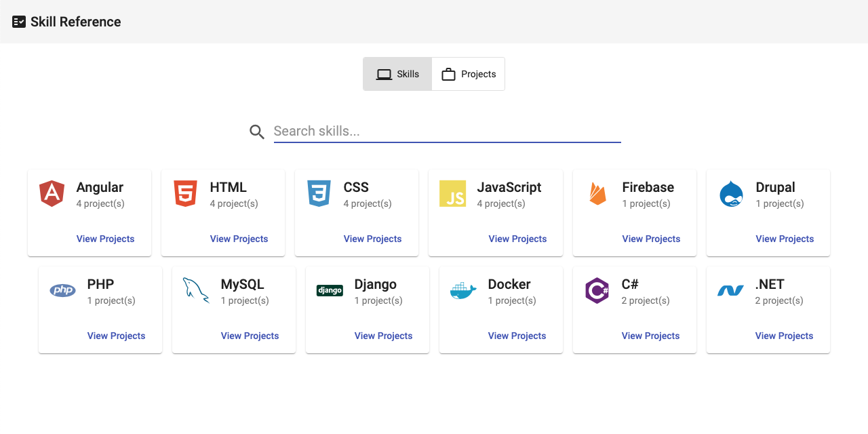Click the PHP logo icon
This screenshot has width=868, height=434.
(62, 290)
